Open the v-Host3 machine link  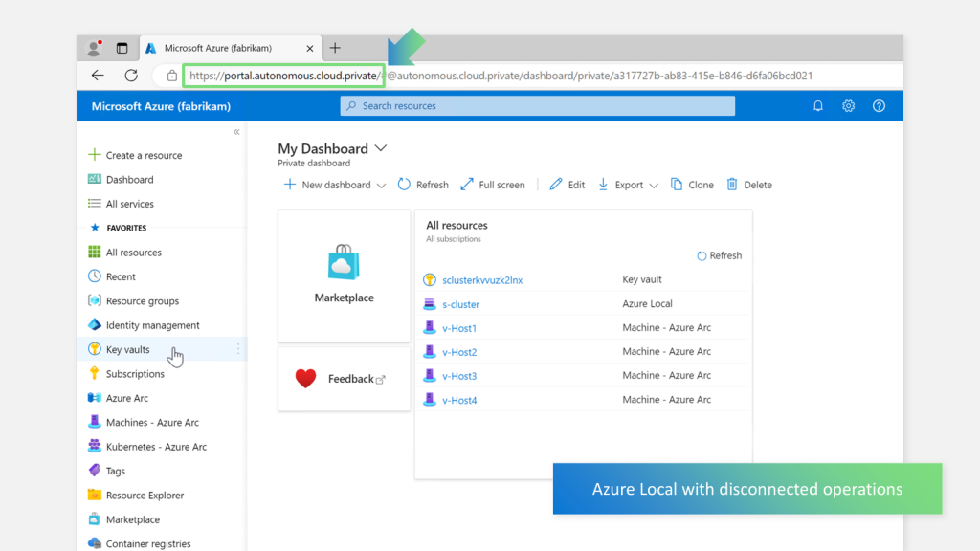[459, 376]
